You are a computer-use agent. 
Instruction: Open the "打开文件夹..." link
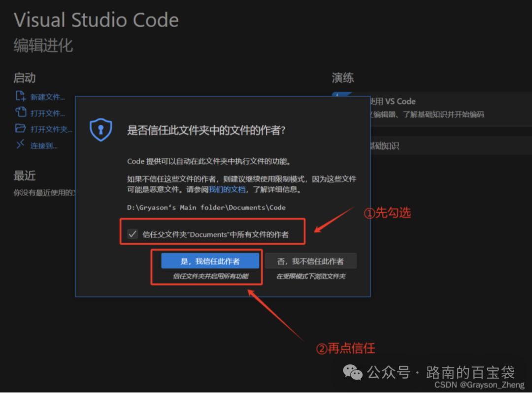[51, 129]
